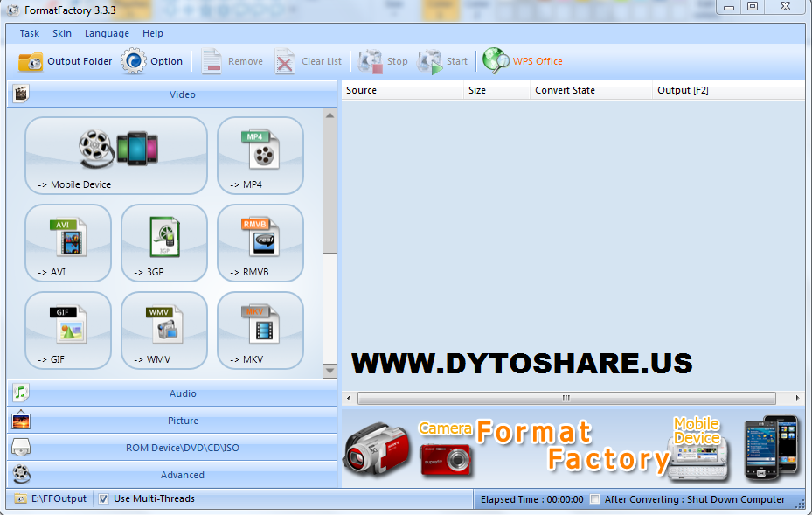Click the Remove toolbar icon
812x515 pixels.
tap(212, 62)
